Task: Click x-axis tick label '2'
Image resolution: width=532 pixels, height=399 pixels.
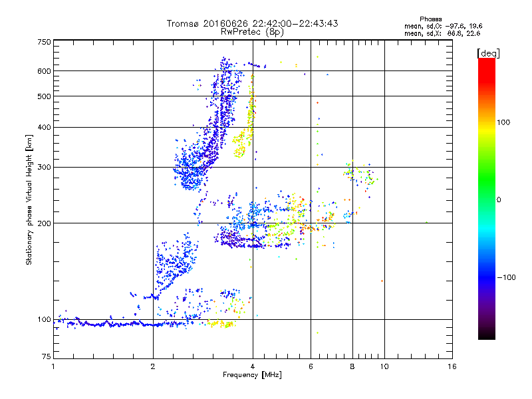Action: [x=153, y=366]
